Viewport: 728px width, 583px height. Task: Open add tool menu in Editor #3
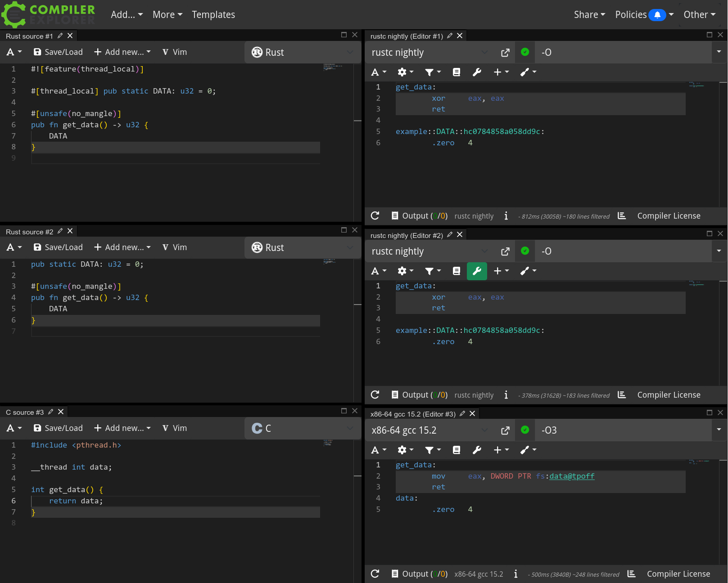[528, 450]
